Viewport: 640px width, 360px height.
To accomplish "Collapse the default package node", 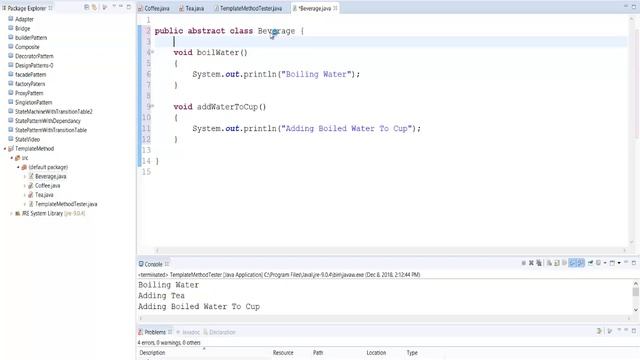I will [18, 167].
